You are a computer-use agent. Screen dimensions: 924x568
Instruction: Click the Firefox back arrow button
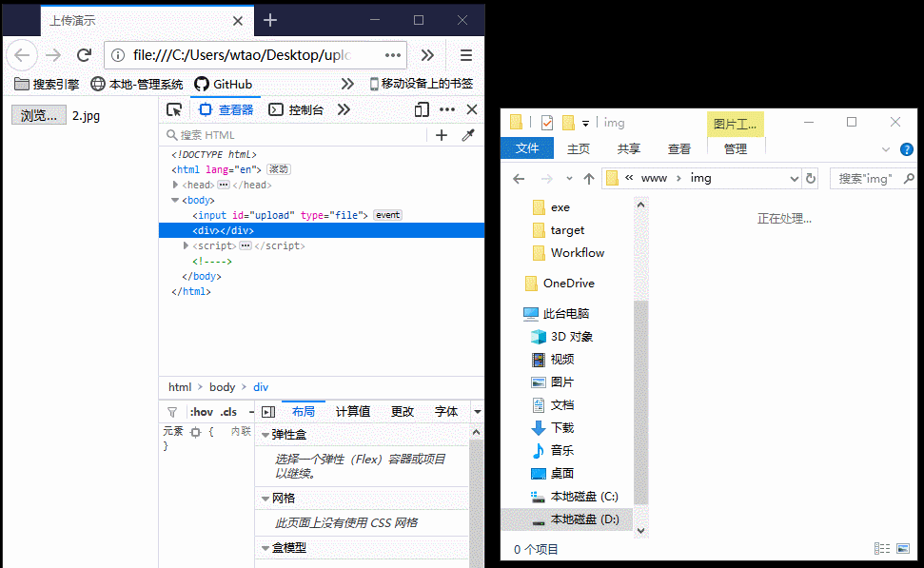[23, 55]
